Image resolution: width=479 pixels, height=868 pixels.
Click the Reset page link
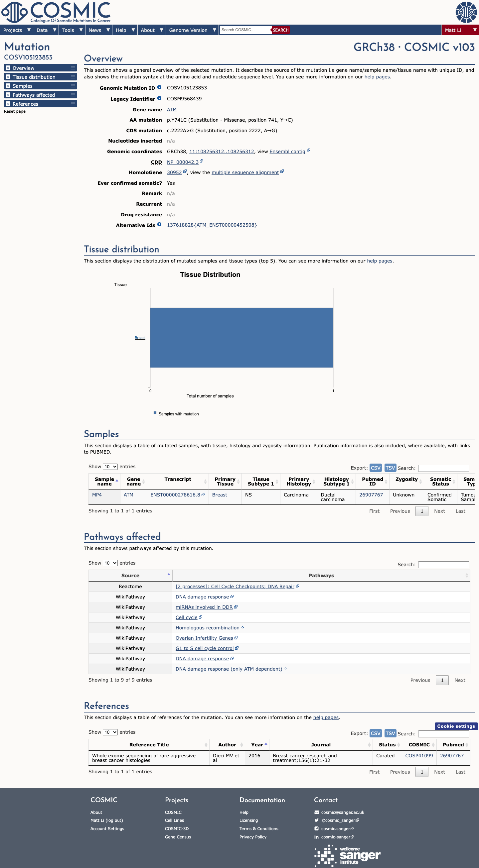pyautogui.click(x=15, y=111)
